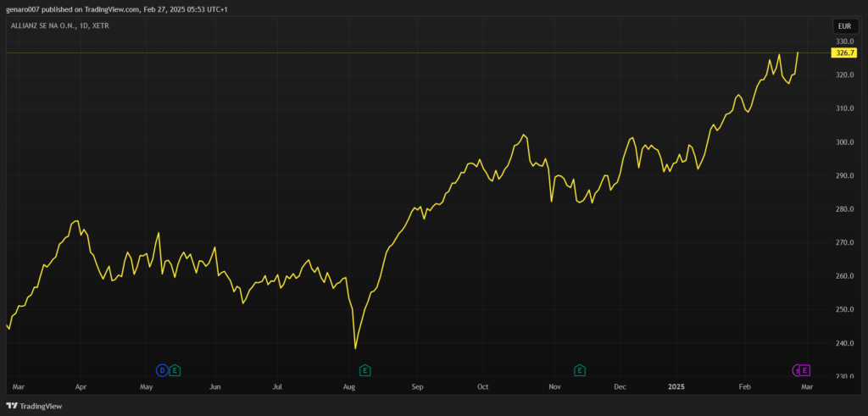Click the blue dividend D marker in May
868x416 pixels.
pos(161,370)
